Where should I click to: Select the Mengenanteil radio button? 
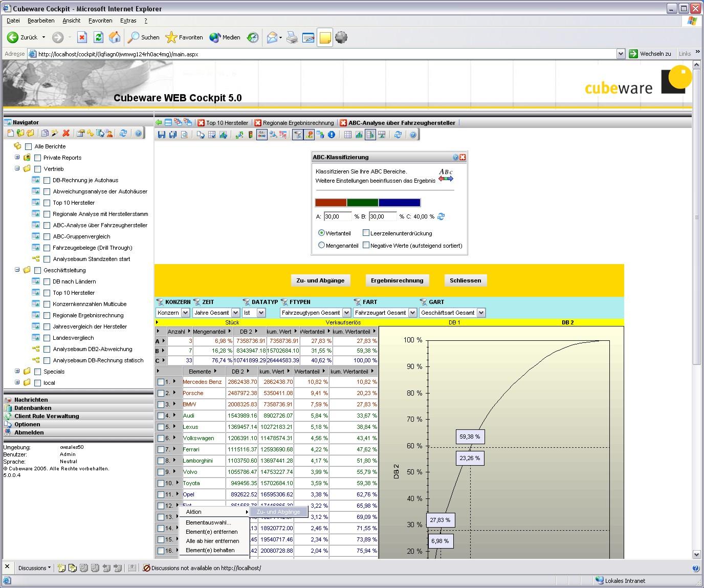(321, 245)
